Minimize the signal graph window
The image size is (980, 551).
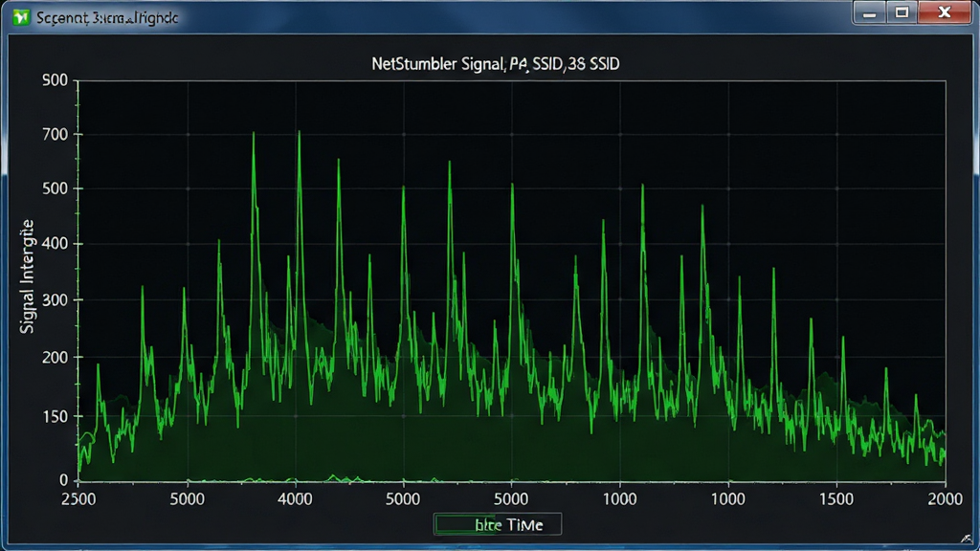click(869, 13)
